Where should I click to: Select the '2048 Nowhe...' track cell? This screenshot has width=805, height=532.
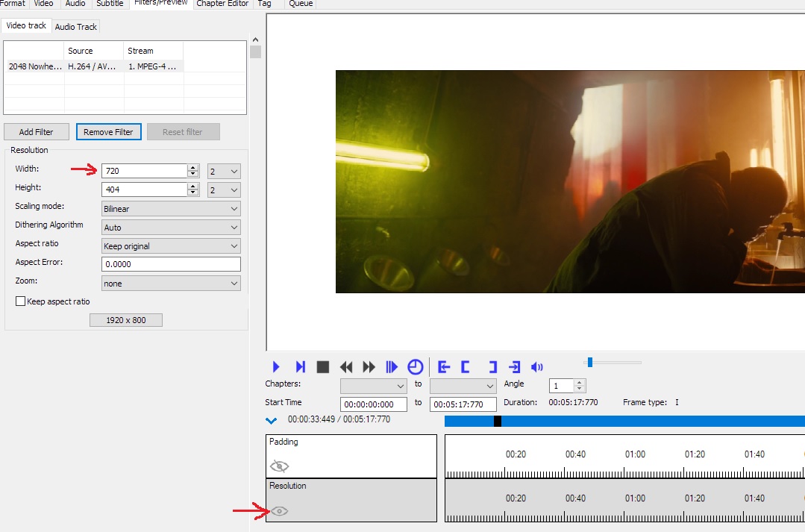pyautogui.click(x=35, y=66)
